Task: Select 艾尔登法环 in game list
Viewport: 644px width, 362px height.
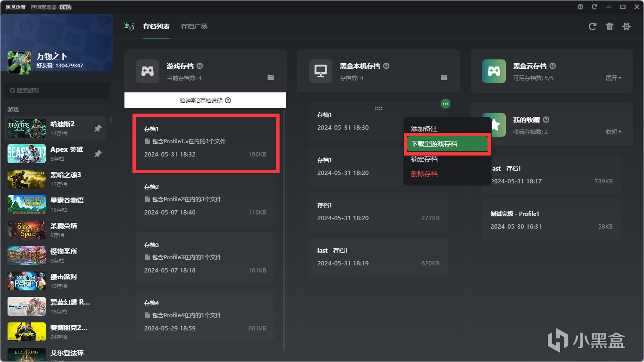Action: (55, 354)
